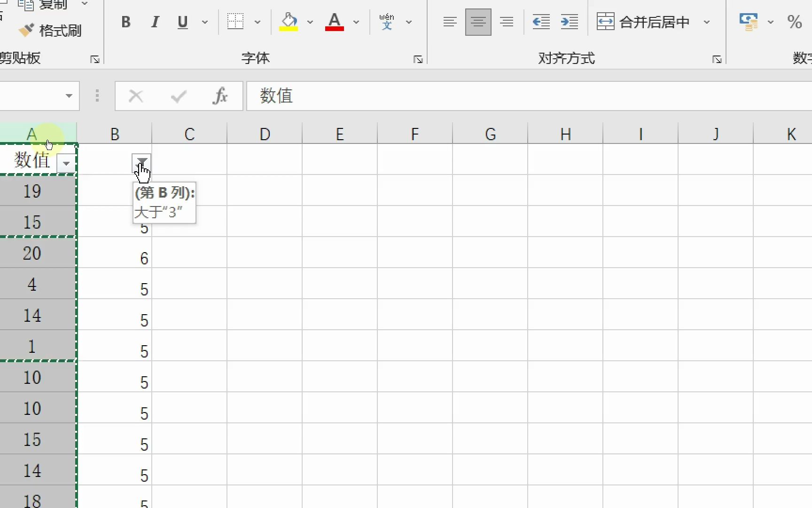Viewport: 812px width, 508px height.
Task: Click the Phonetic Guide (wén) icon
Action: [387, 21]
